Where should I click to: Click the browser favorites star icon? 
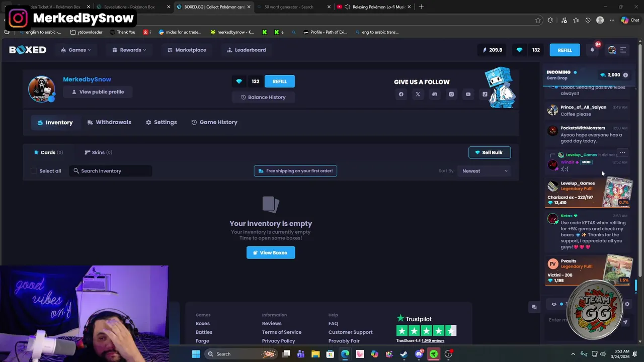[538, 20]
